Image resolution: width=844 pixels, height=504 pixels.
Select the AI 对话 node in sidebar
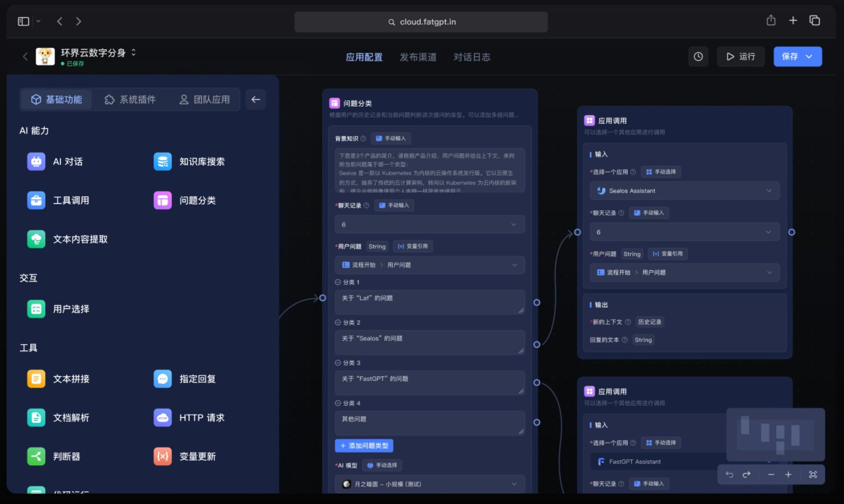(x=36, y=162)
